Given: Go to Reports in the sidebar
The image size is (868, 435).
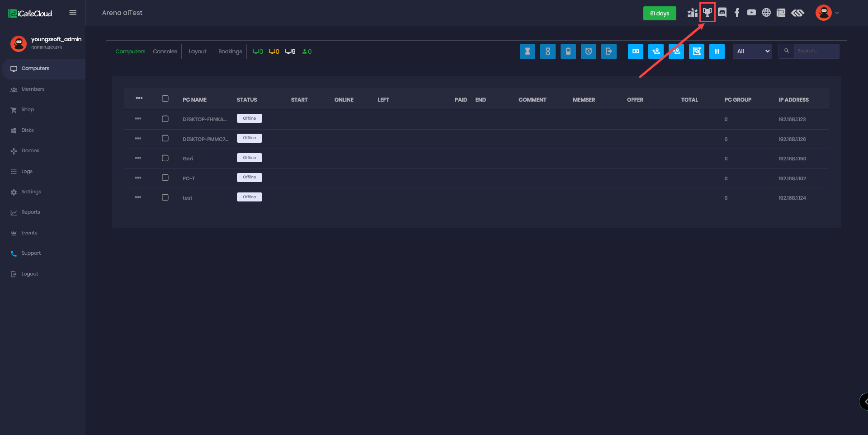Looking at the screenshot, I should coord(30,212).
